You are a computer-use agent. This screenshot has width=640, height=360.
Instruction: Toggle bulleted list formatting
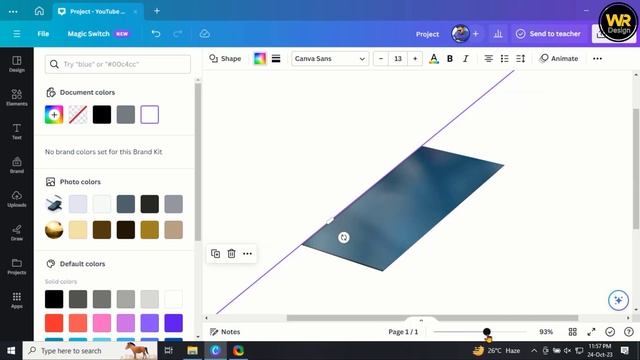coord(504,59)
